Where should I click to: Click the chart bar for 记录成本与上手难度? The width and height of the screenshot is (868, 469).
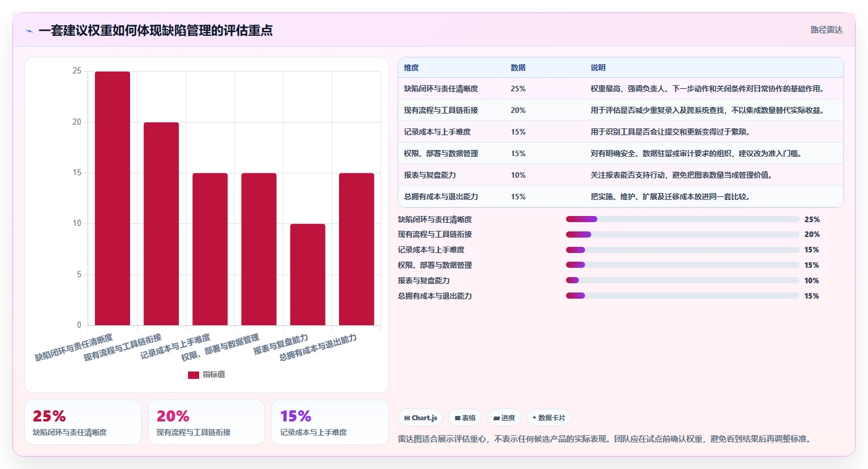click(x=210, y=249)
